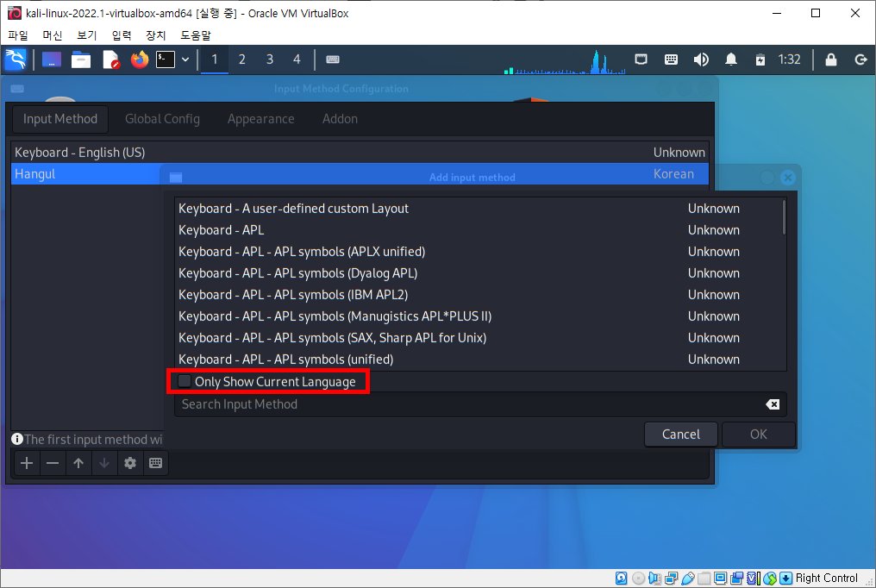This screenshot has width=876, height=588.
Task: Select the Keyboard - APL entry
Action: pyautogui.click(x=479, y=230)
